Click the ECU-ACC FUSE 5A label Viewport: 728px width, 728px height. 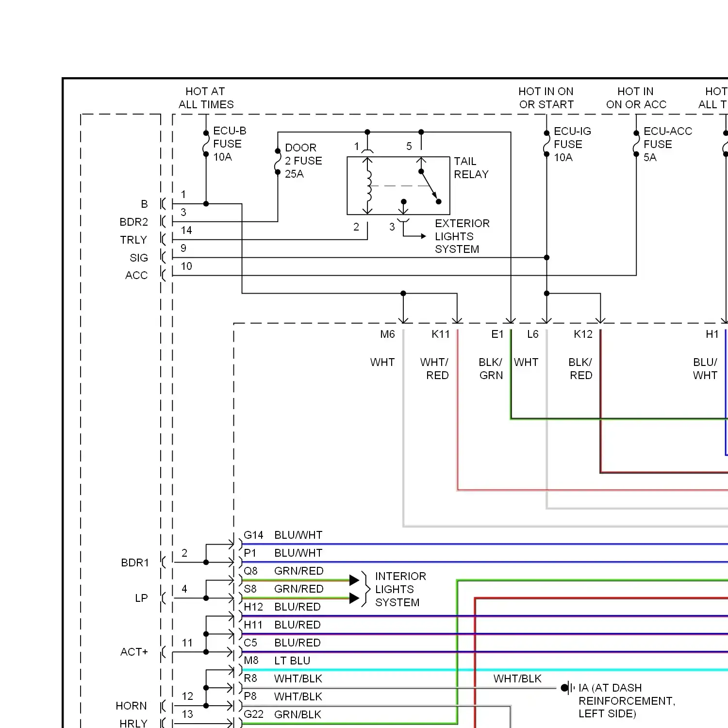coord(667,144)
